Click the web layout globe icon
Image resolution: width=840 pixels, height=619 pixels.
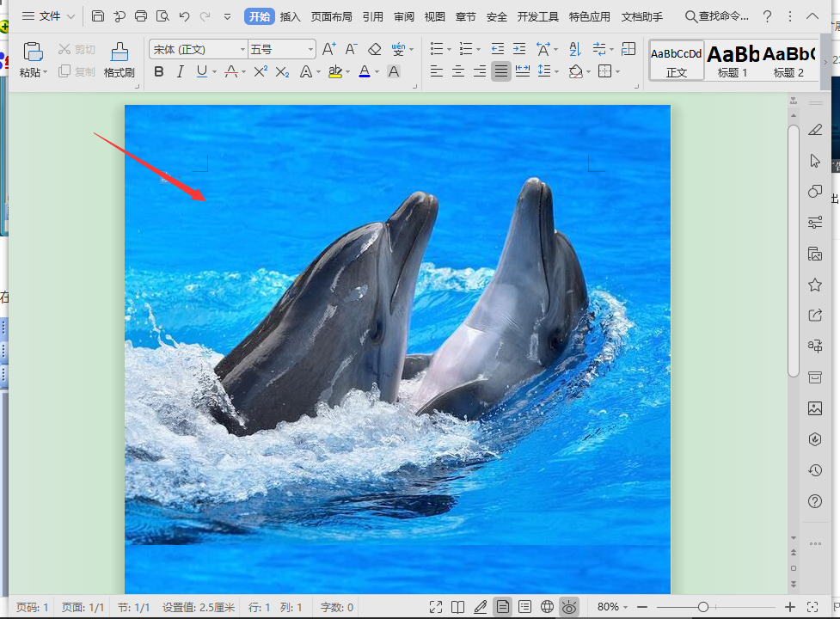(x=547, y=607)
